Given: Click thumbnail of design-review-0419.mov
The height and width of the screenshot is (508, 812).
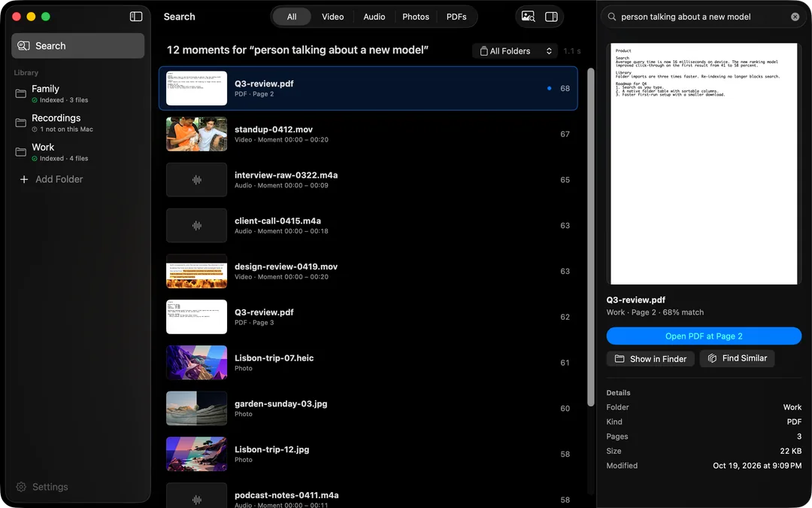Looking at the screenshot, I should [x=196, y=271].
